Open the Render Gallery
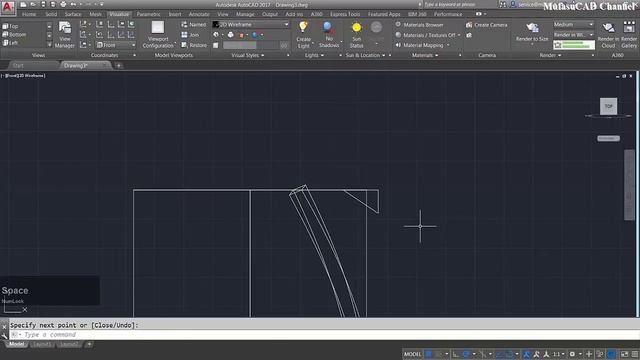The image size is (640, 360). pos(629,35)
